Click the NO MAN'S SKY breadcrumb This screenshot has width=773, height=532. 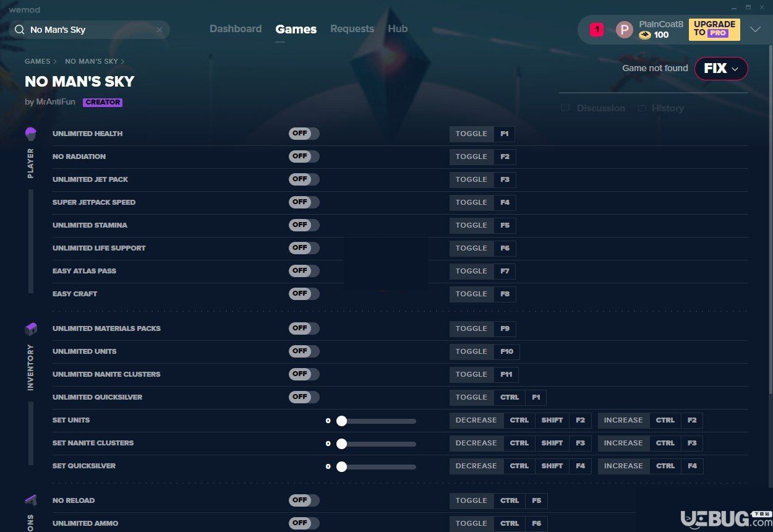pyautogui.click(x=92, y=61)
